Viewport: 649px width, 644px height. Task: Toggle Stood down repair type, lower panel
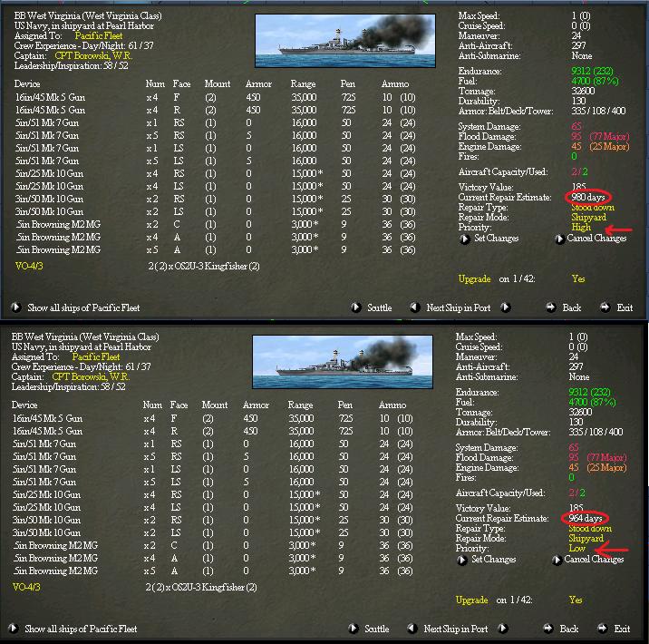pos(590,529)
